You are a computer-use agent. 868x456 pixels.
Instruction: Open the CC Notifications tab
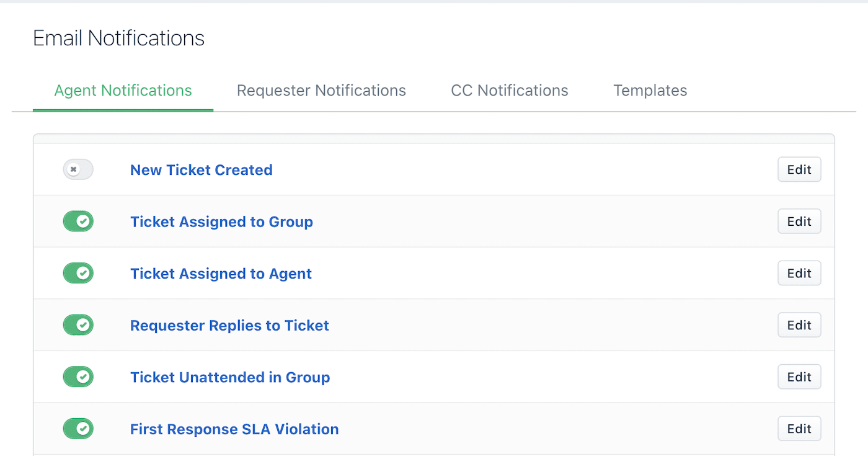[509, 90]
